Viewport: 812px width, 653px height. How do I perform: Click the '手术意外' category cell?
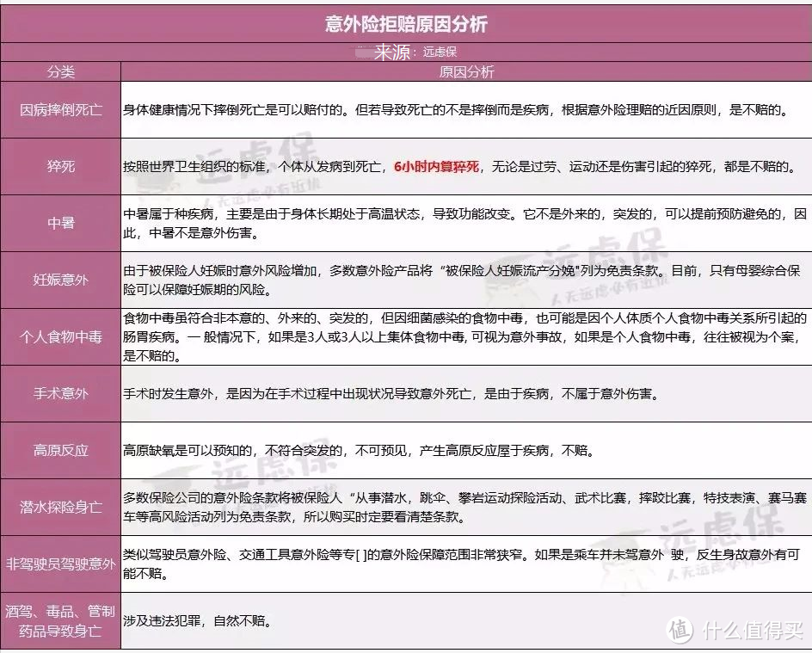click(60, 393)
